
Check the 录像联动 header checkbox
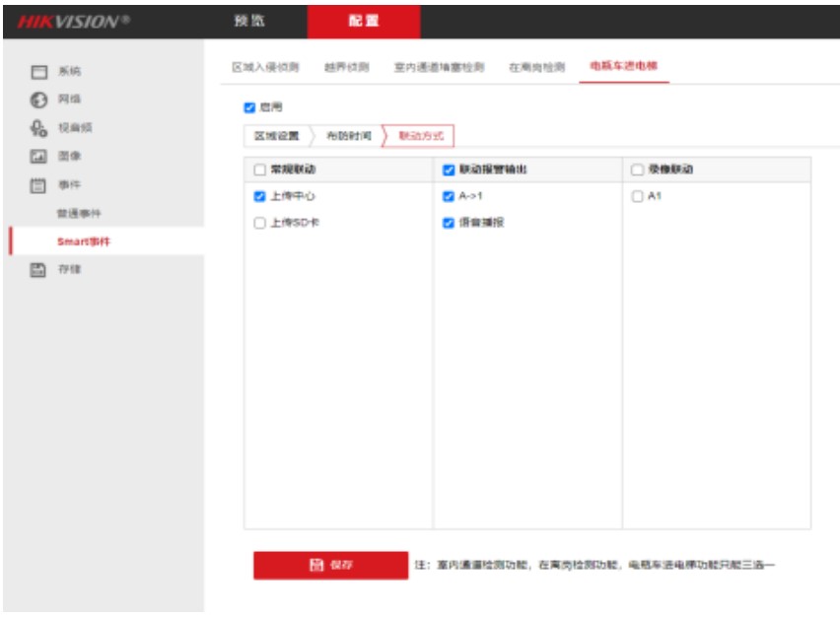click(637, 170)
